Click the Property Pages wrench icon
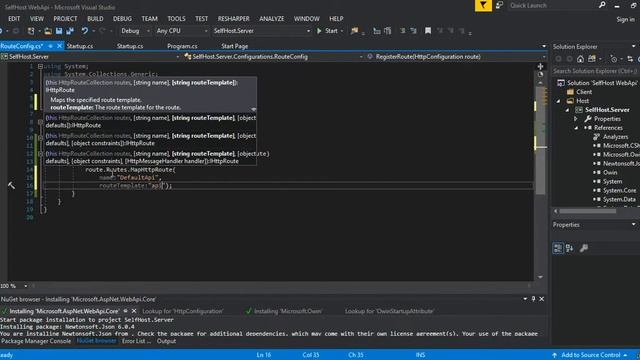The image size is (640, 360). (584, 248)
